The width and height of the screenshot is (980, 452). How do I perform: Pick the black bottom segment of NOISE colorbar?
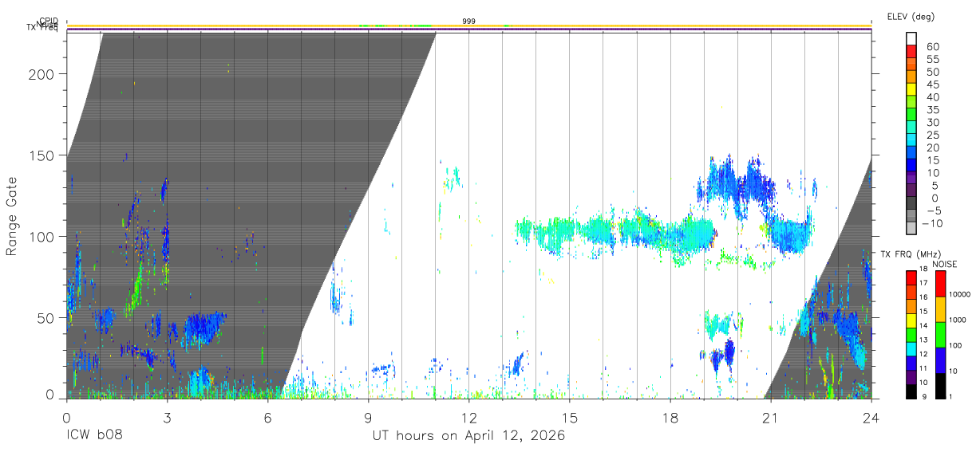tap(940, 386)
